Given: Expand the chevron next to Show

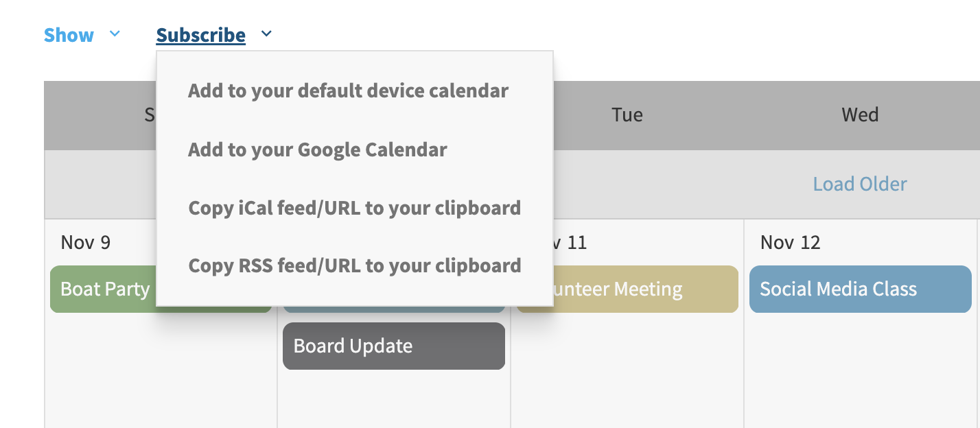Looking at the screenshot, I should point(115,34).
